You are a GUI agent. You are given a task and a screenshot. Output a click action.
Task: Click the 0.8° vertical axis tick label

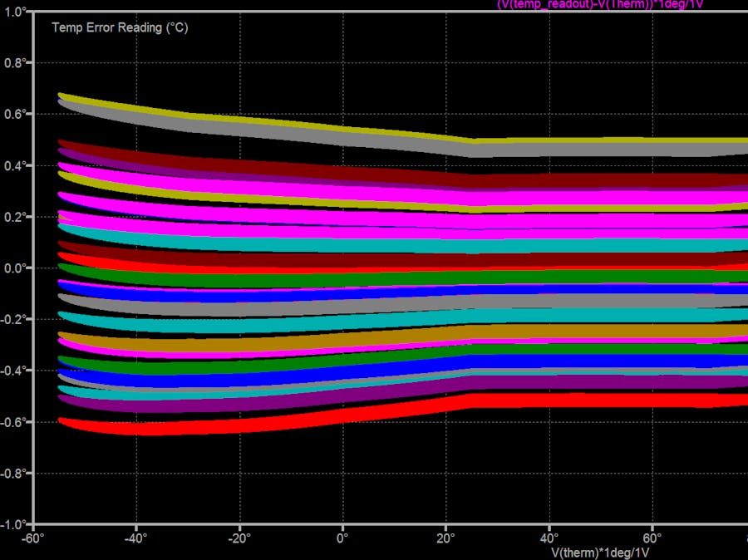pyautogui.click(x=16, y=62)
